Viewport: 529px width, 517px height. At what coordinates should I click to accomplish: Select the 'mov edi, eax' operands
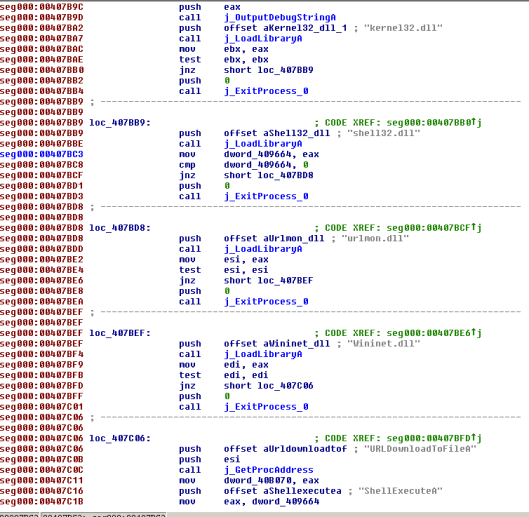246,365
